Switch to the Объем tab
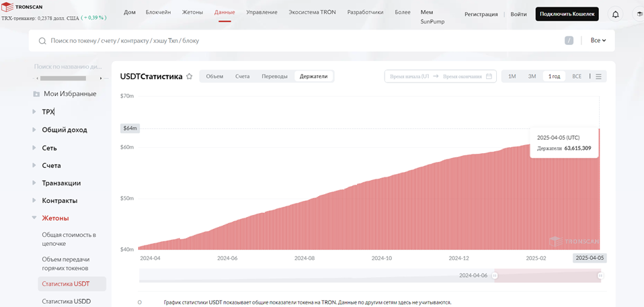Screen dimensions: 644x307 215,77
